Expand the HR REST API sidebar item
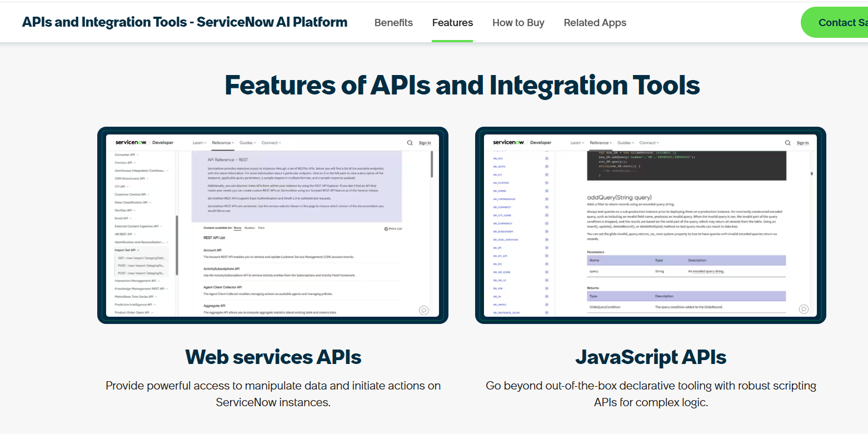868x434 pixels. pos(125,234)
